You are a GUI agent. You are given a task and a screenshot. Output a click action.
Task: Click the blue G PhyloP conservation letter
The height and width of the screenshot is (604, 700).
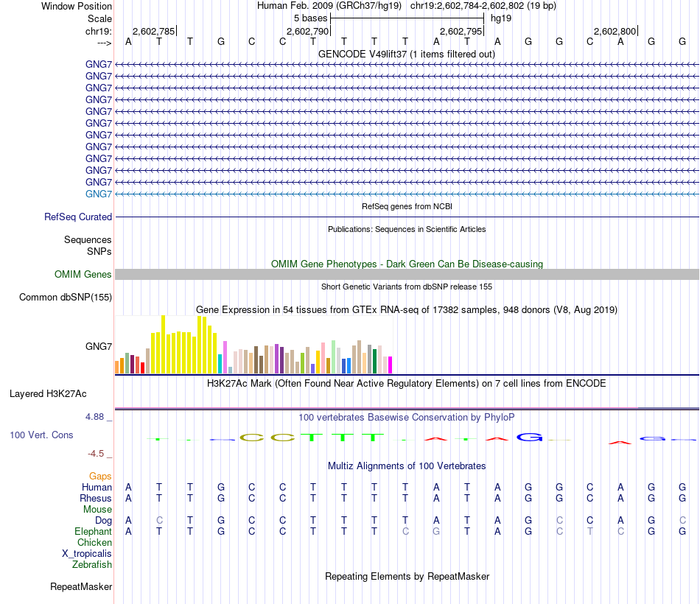529,437
